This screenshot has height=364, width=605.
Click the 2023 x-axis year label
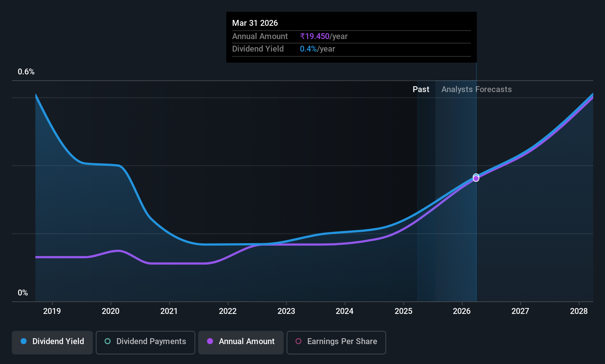pyautogui.click(x=286, y=311)
